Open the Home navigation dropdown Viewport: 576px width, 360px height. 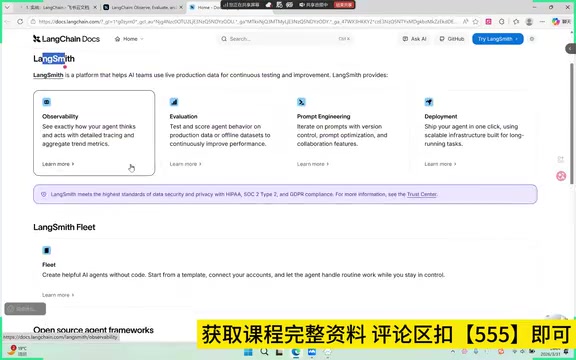tap(129, 39)
